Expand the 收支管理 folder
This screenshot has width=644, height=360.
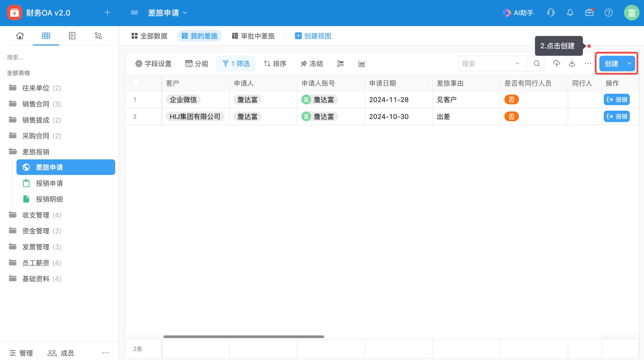tap(35, 215)
